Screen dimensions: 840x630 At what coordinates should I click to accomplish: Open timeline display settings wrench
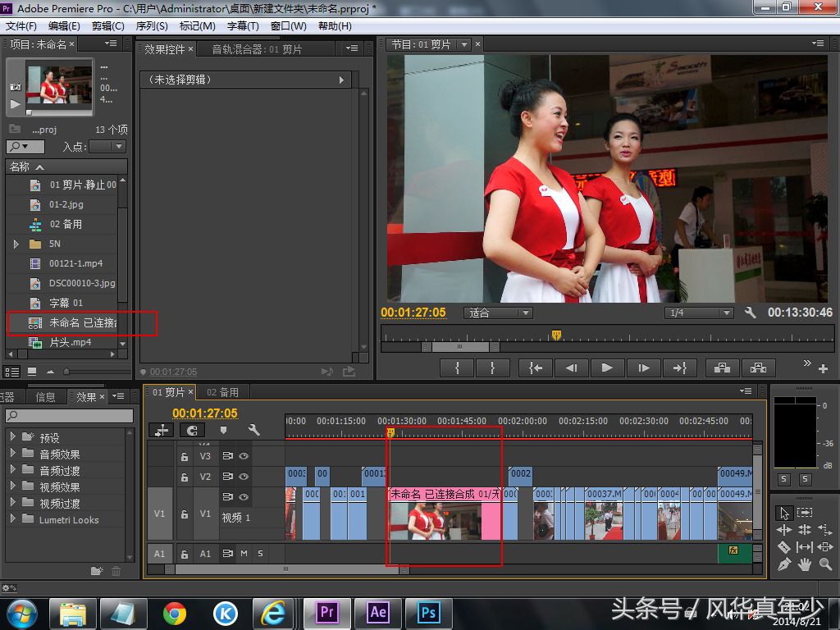click(x=254, y=430)
